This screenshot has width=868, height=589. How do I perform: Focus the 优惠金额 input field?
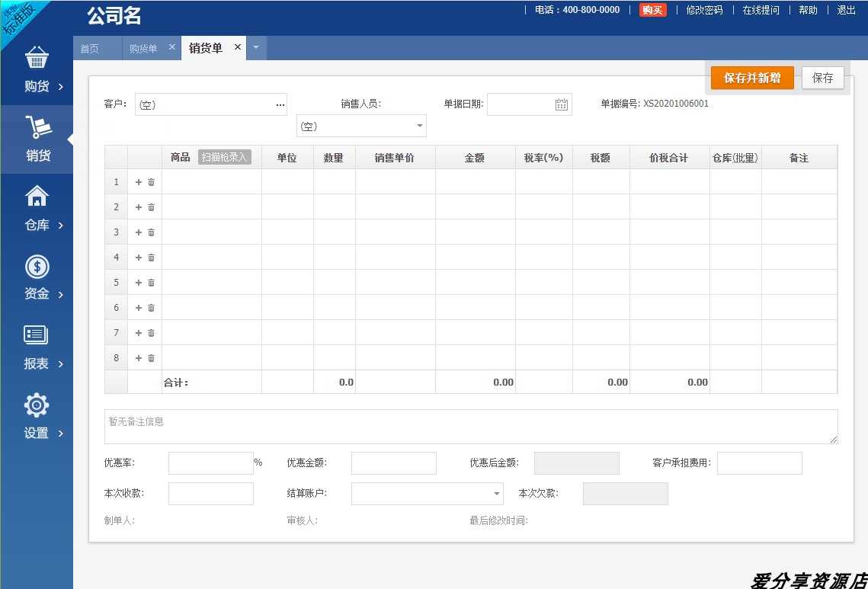pyautogui.click(x=393, y=463)
